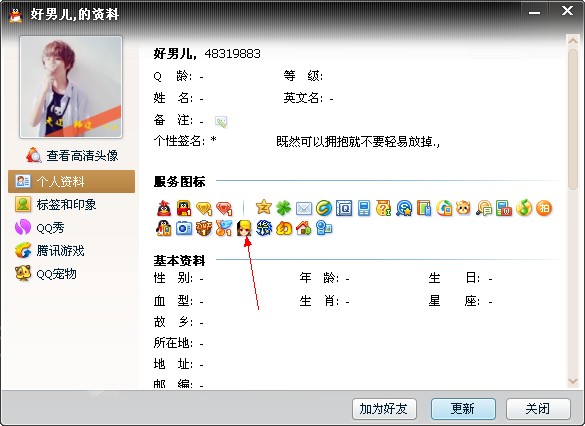Click the search with chat bubble icon
This screenshot has width=585, height=426.
point(484,208)
